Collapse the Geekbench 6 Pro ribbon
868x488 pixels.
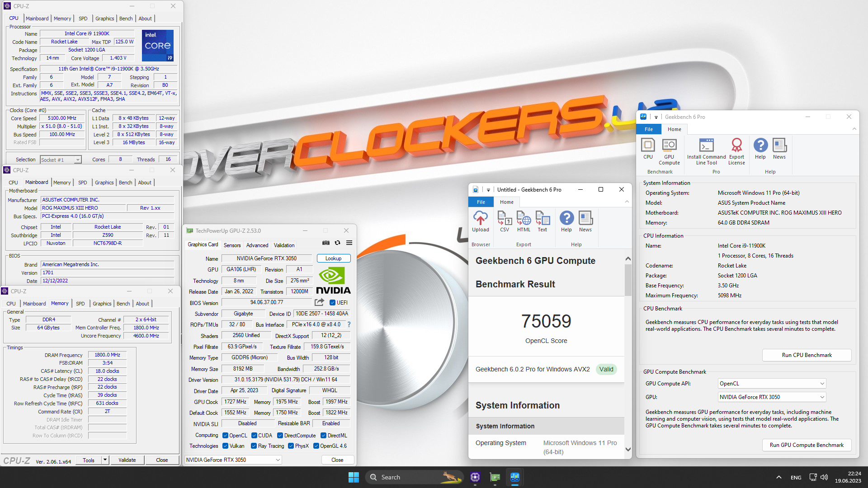tap(854, 129)
